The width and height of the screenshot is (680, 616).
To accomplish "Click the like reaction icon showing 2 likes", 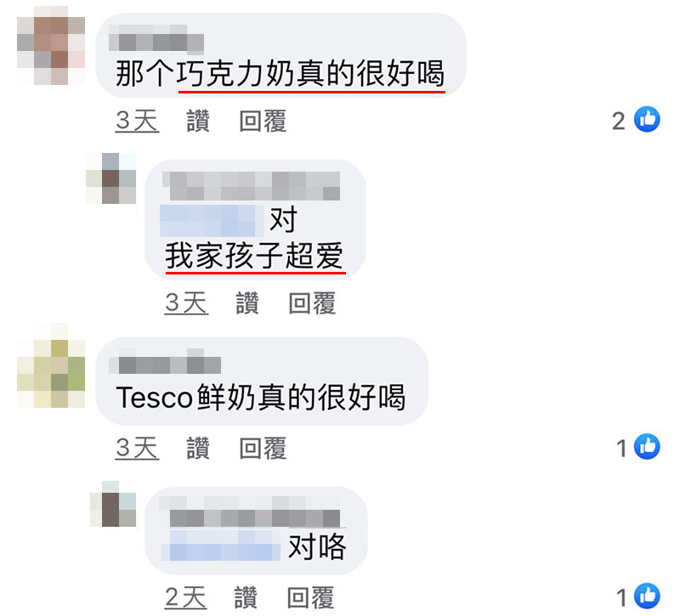I will pos(647,119).
